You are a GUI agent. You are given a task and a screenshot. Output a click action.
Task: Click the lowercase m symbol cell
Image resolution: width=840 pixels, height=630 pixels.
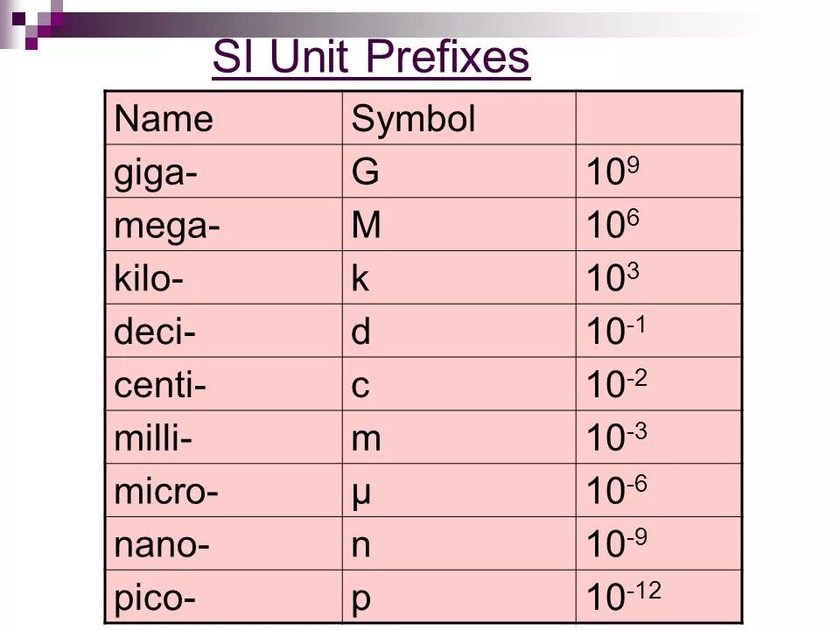[459, 437]
